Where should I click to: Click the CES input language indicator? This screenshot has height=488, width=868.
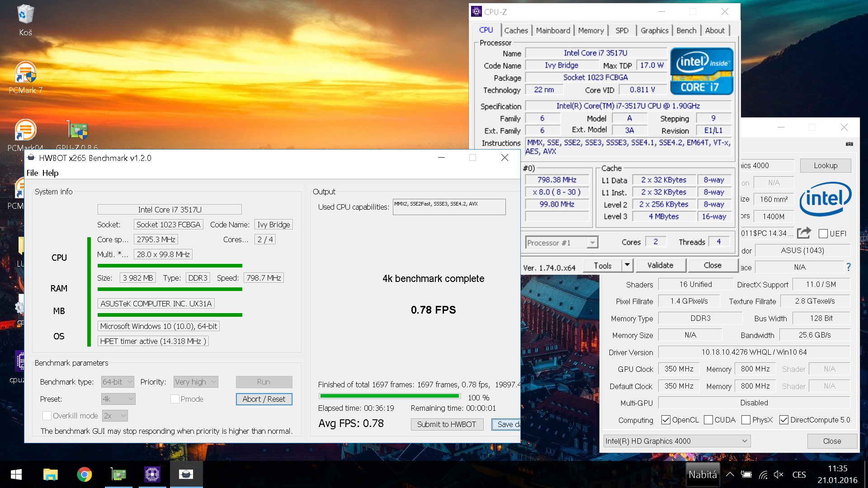799,474
